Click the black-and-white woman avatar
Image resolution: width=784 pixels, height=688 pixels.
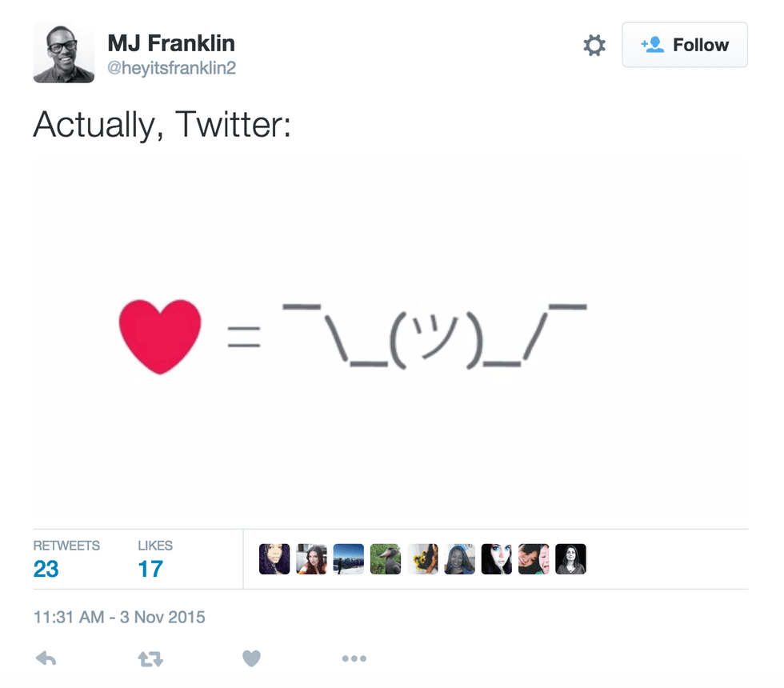click(x=570, y=559)
